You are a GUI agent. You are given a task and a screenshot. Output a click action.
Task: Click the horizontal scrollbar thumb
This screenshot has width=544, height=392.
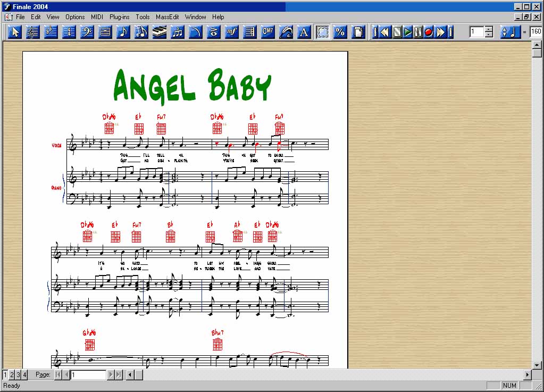pyautogui.click(x=139, y=374)
